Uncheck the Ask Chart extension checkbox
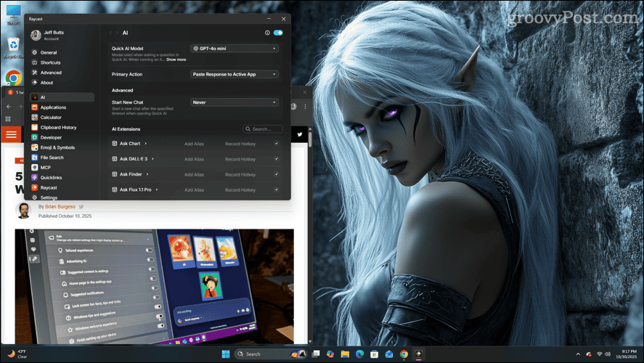 (277, 143)
